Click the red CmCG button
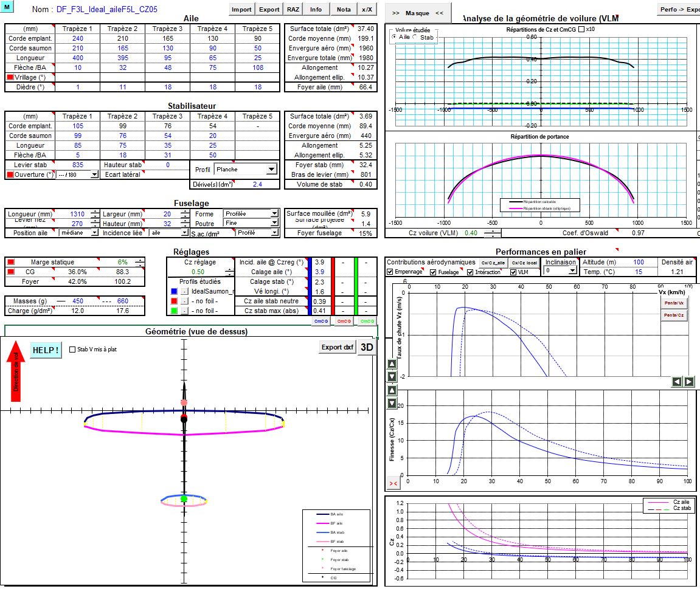700x589 pixels. [x=344, y=321]
